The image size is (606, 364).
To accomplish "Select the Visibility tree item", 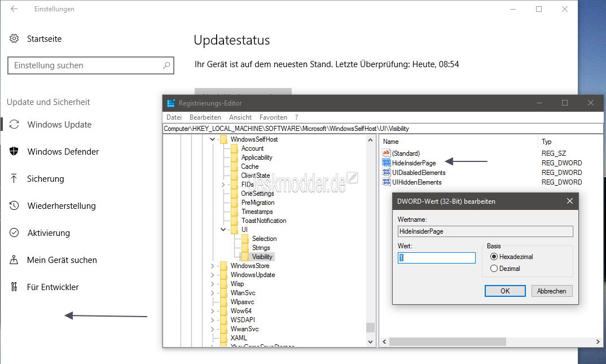I will tap(262, 257).
